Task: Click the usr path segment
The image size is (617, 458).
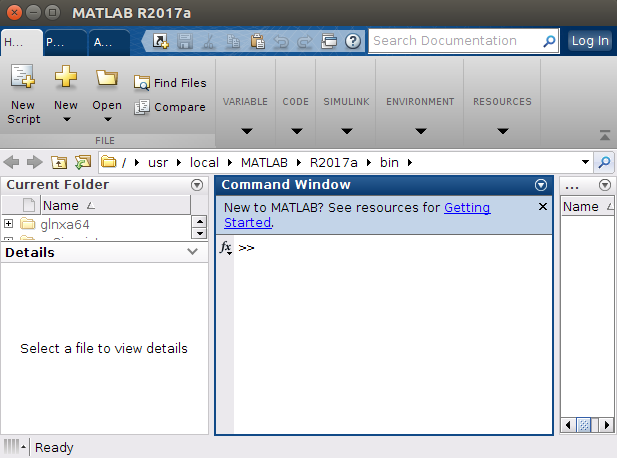Action: coord(158,163)
